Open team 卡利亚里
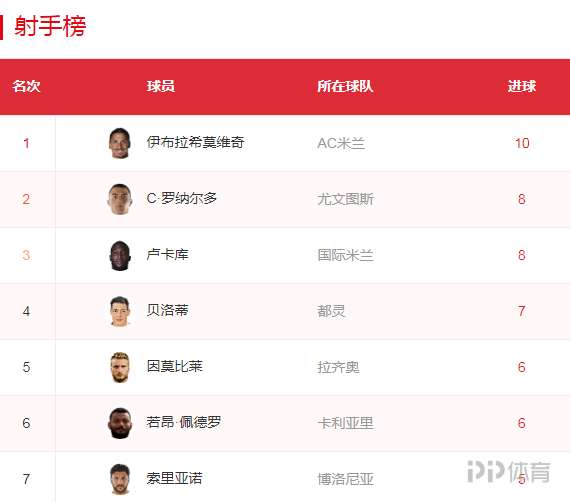 coord(345,423)
